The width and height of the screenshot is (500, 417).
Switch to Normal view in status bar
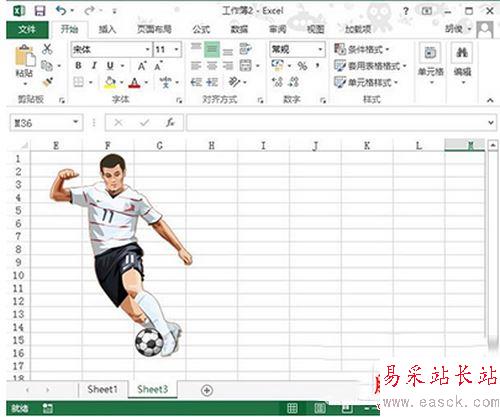[x=292, y=408]
